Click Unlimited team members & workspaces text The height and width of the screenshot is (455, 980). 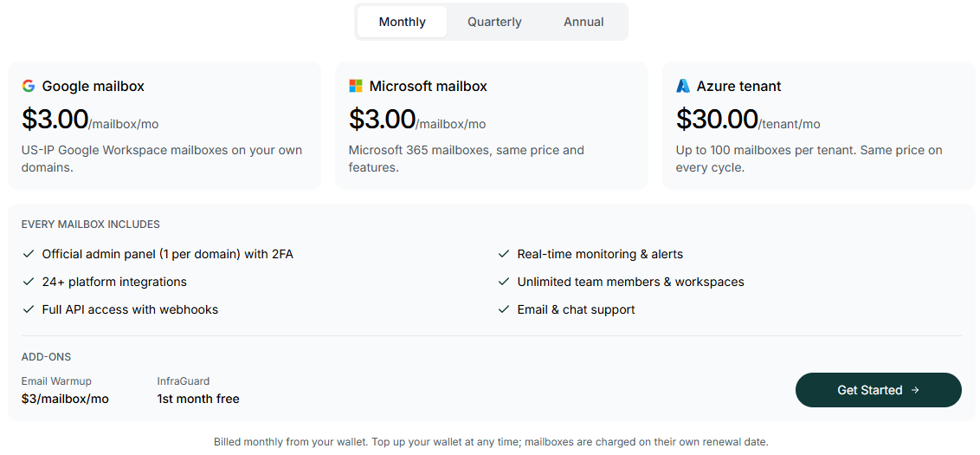pos(630,282)
